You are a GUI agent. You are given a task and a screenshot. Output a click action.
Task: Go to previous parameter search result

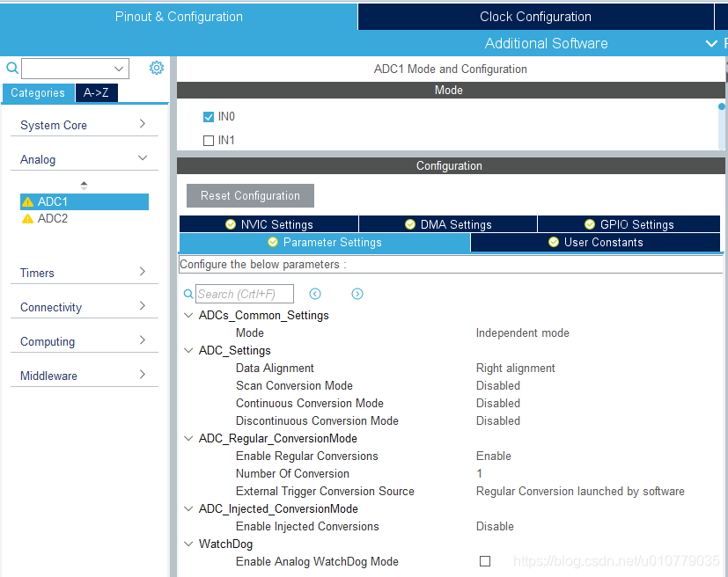tap(315, 294)
